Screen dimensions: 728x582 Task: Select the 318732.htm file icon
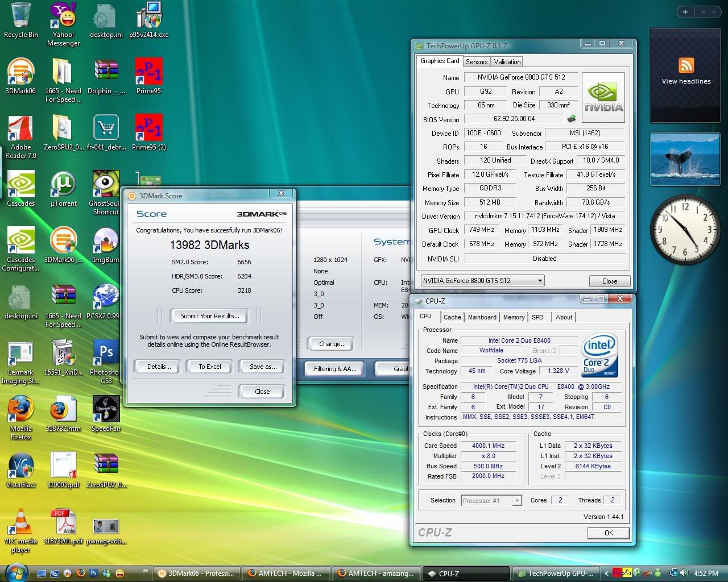click(x=63, y=414)
